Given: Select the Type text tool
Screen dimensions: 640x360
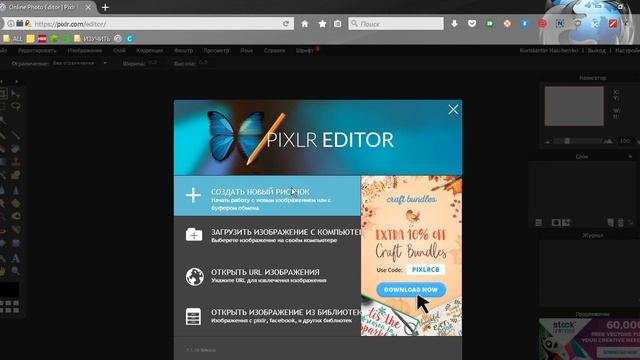Looking at the screenshot, I should tap(16, 258).
